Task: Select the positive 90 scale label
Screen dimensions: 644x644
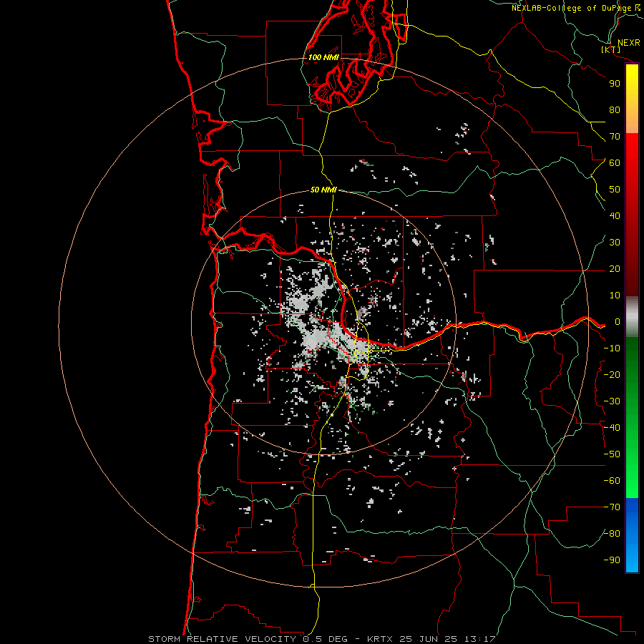Action: (615, 84)
